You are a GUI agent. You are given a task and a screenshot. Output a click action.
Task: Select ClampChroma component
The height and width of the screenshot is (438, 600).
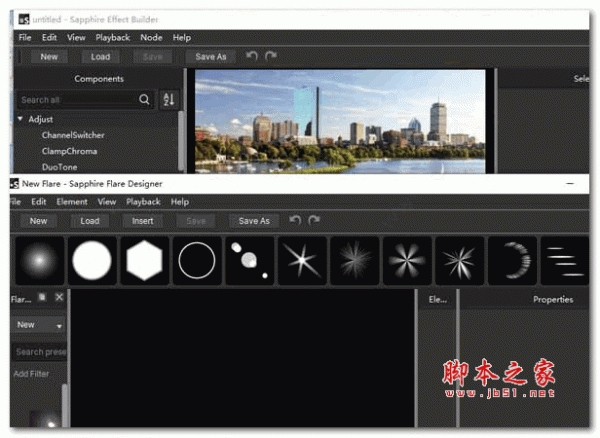coord(70,151)
